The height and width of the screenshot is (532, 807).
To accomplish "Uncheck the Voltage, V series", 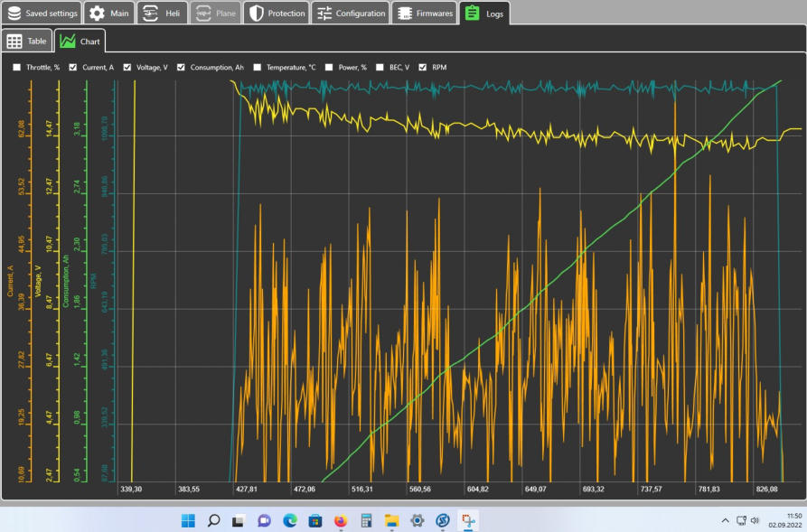I will click(127, 68).
